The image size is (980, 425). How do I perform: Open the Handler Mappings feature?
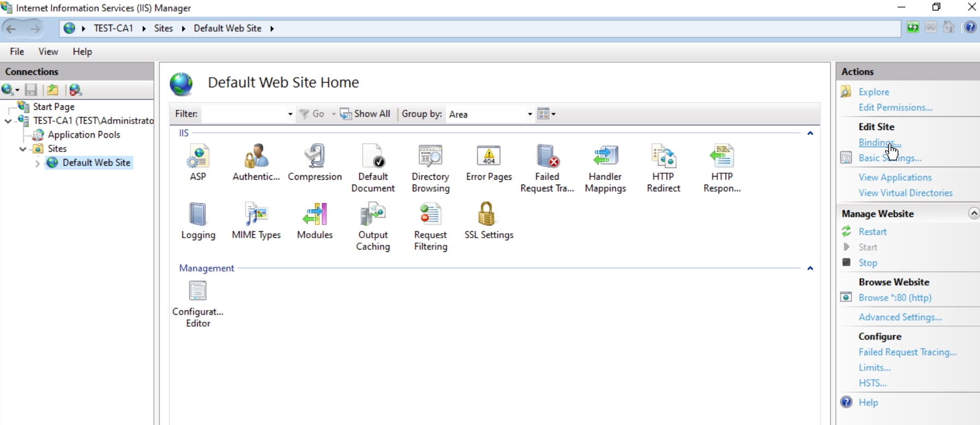[605, 168]
